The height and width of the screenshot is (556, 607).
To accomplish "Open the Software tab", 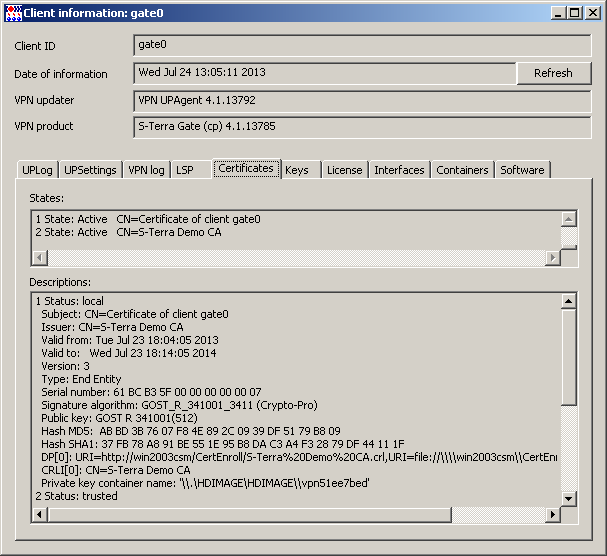I will (x=522, y=170).
